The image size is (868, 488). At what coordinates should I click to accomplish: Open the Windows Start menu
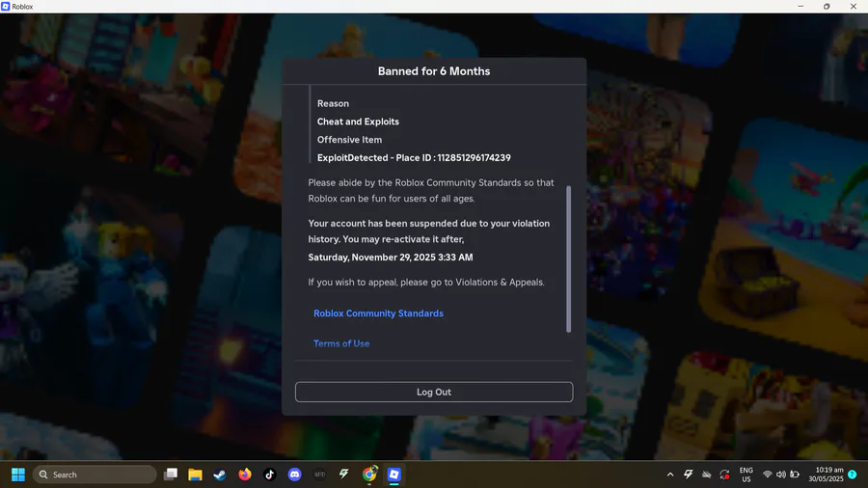[17, 474]
